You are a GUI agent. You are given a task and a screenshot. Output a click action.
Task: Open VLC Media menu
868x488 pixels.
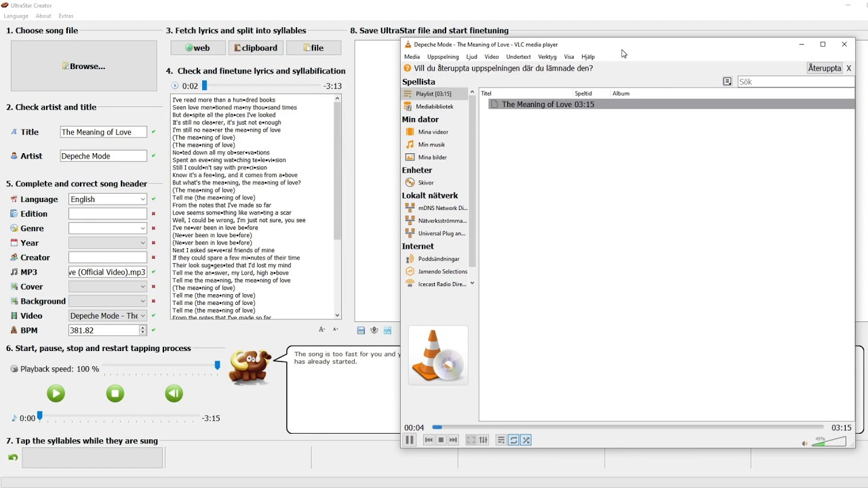[x=412, y=57]
